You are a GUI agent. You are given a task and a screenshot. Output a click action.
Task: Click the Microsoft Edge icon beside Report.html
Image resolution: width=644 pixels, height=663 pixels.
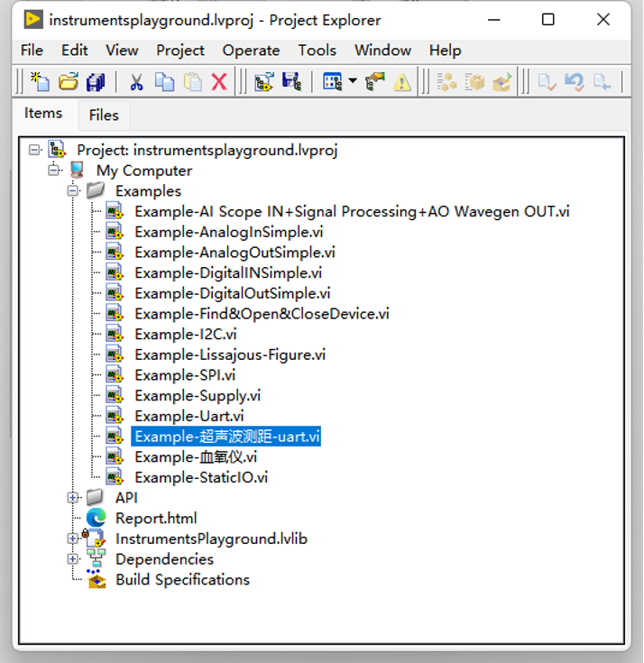[96, 518]
